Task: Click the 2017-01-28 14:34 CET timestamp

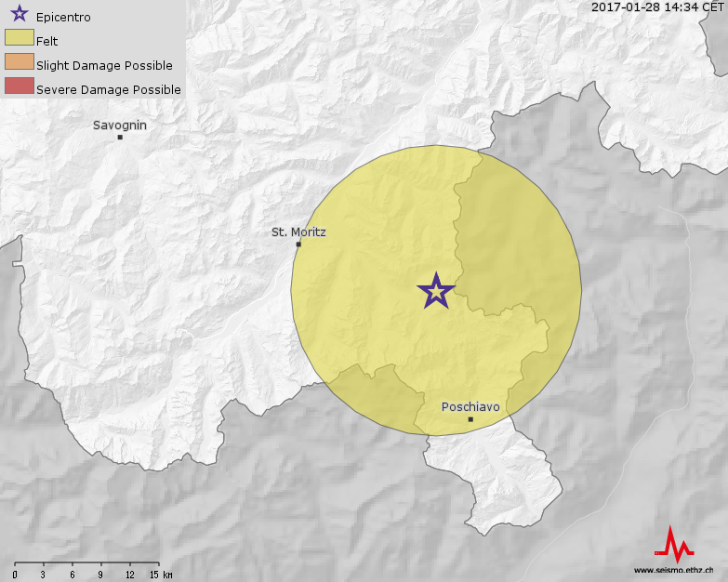Action: 656,7
